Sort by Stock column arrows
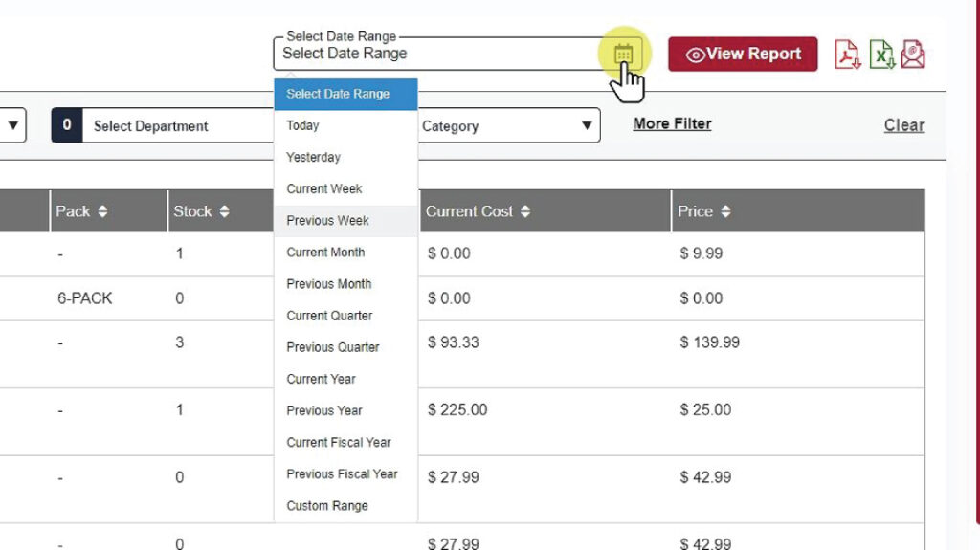The width and height of the screenshot is (980, 550). 224,211
